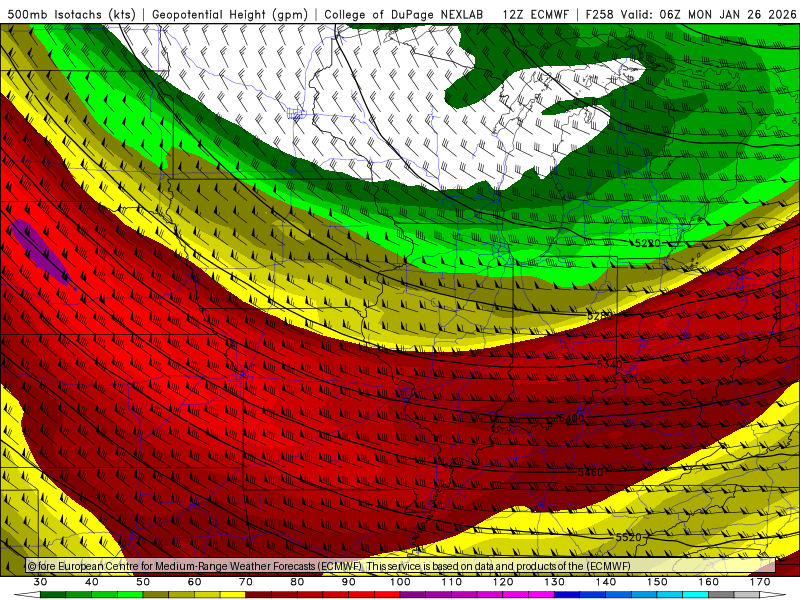
Task: Click the ECMWF copyright notice text
Action: click(329, 566)
